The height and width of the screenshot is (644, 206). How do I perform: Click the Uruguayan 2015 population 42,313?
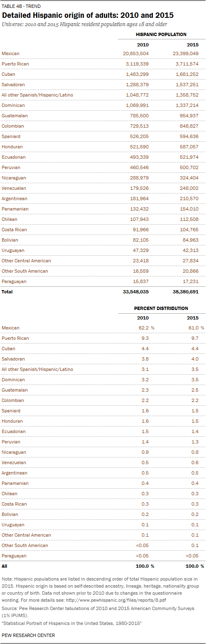(189, 250)
